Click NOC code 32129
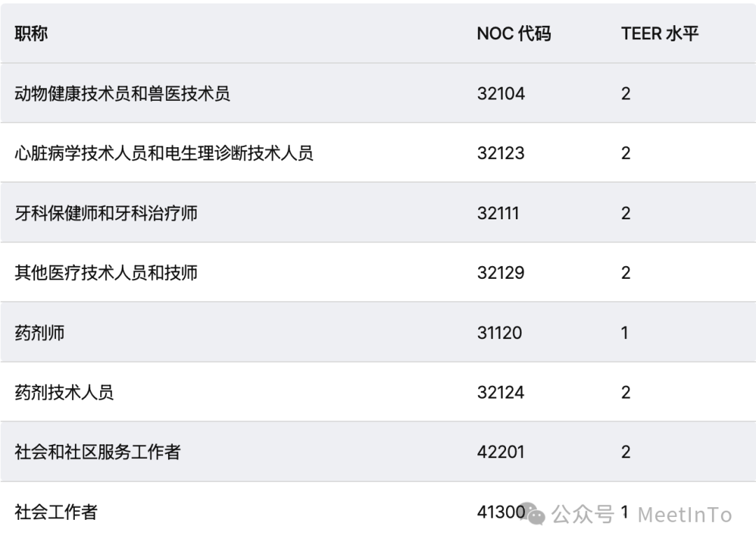Viewport: 756px width, 545px height. 500,272
